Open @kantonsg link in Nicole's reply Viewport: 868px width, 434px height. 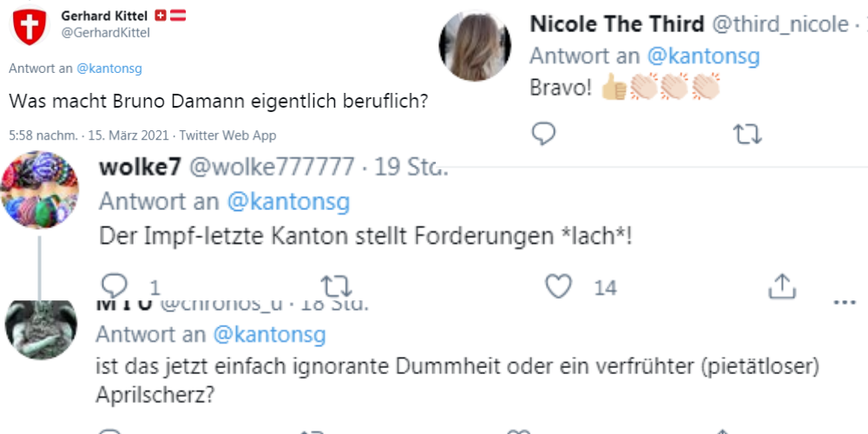click(703, 56)
